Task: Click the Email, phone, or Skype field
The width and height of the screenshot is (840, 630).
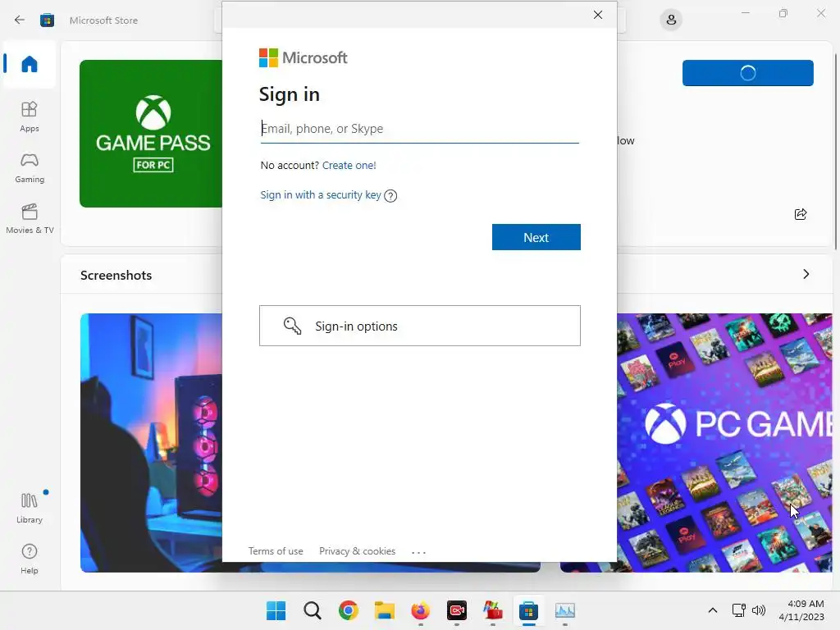Action: [419, 129]
